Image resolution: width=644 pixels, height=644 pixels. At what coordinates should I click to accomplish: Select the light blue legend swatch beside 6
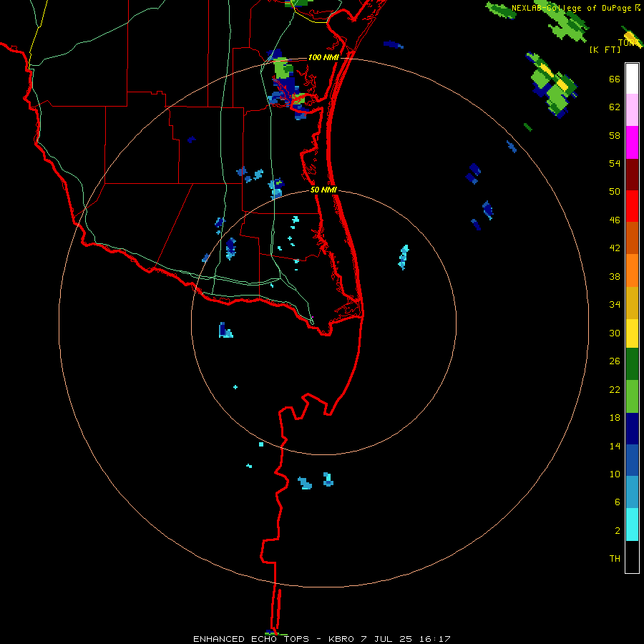(632, 492)
